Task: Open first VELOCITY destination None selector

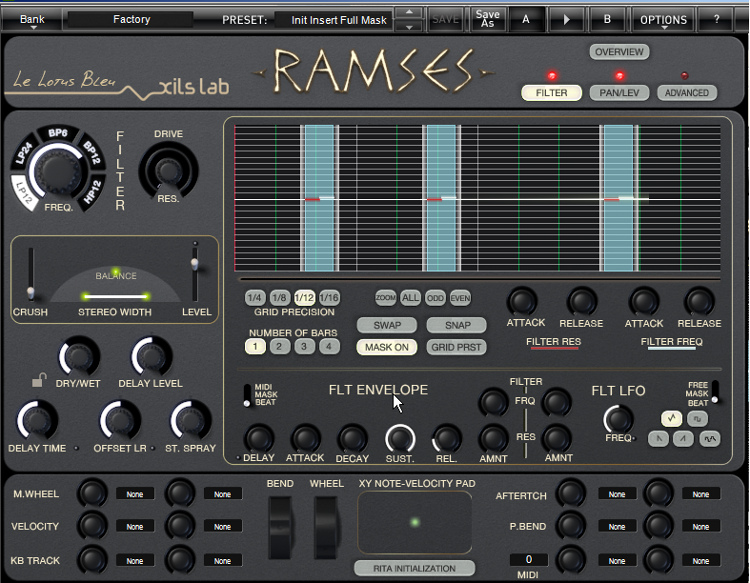Action: pos(134,527)
